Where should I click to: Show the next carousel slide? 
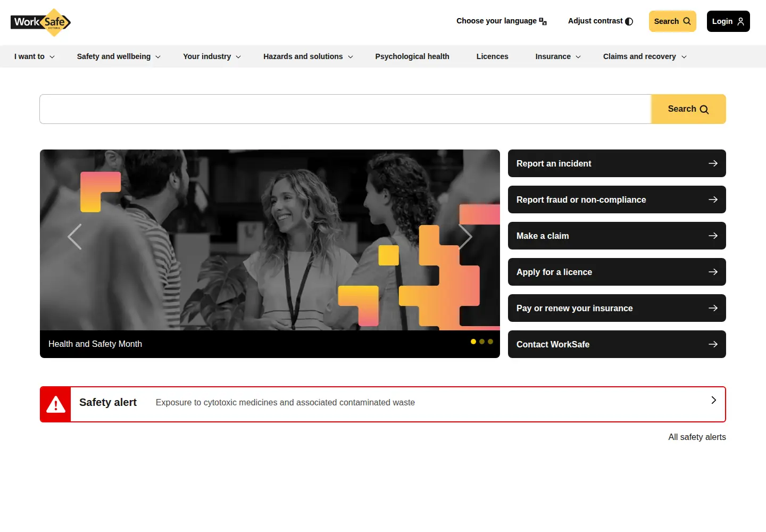tap(465, 237)
